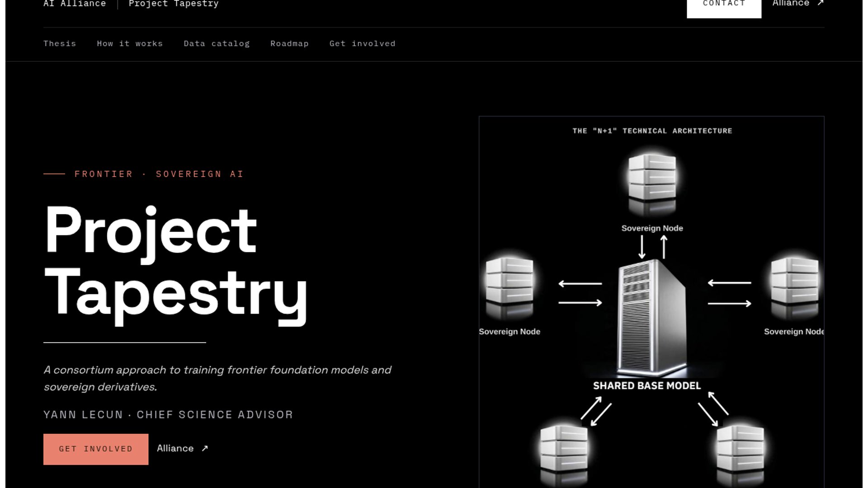This screenshot has width=868, height=488.
Task: Click FRONTIER · SOVEREIGN AI tagline
Action: (159, 174)
